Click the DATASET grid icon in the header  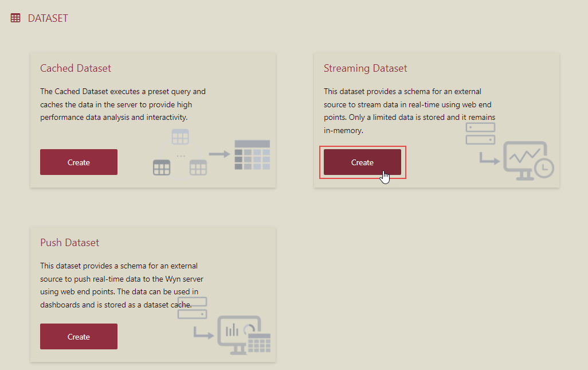[x=15, y=17]
